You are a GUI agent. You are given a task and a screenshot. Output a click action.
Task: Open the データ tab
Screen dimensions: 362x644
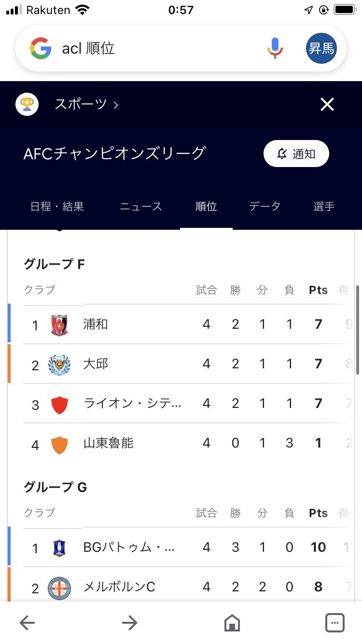[x=265, y=207]
